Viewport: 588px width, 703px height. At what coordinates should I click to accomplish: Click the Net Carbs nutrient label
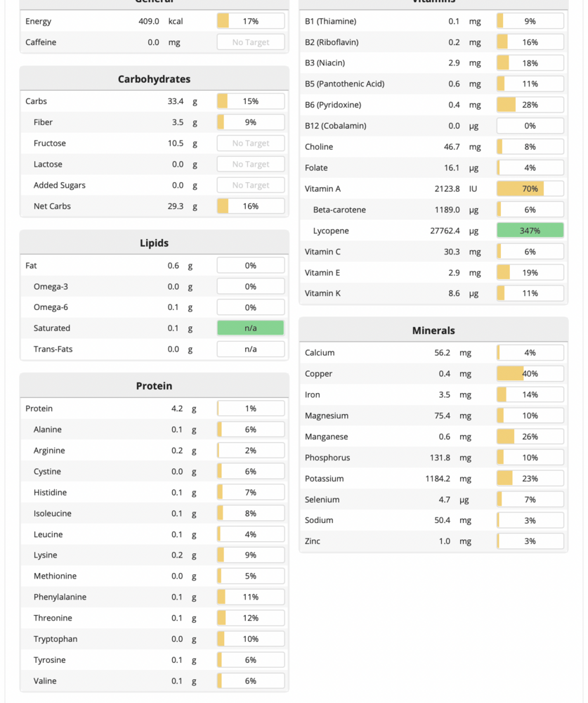tap(52, 207)
